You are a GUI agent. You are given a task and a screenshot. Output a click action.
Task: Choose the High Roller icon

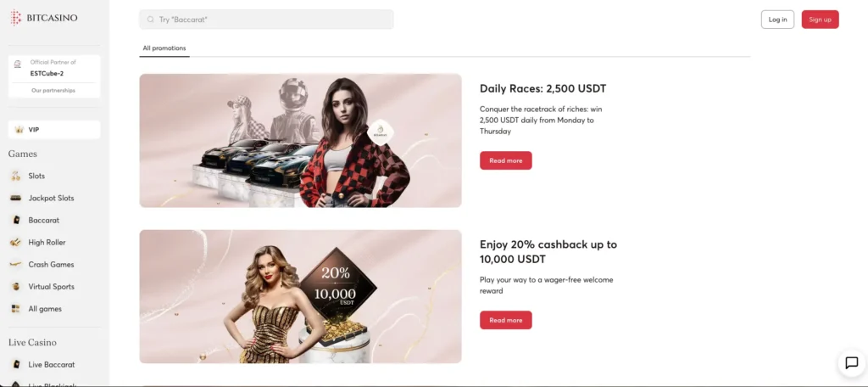pyautogui.click(x=16, y=242)
